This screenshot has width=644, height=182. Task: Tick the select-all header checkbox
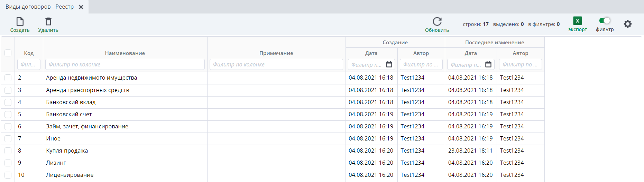tap(8, 53)
